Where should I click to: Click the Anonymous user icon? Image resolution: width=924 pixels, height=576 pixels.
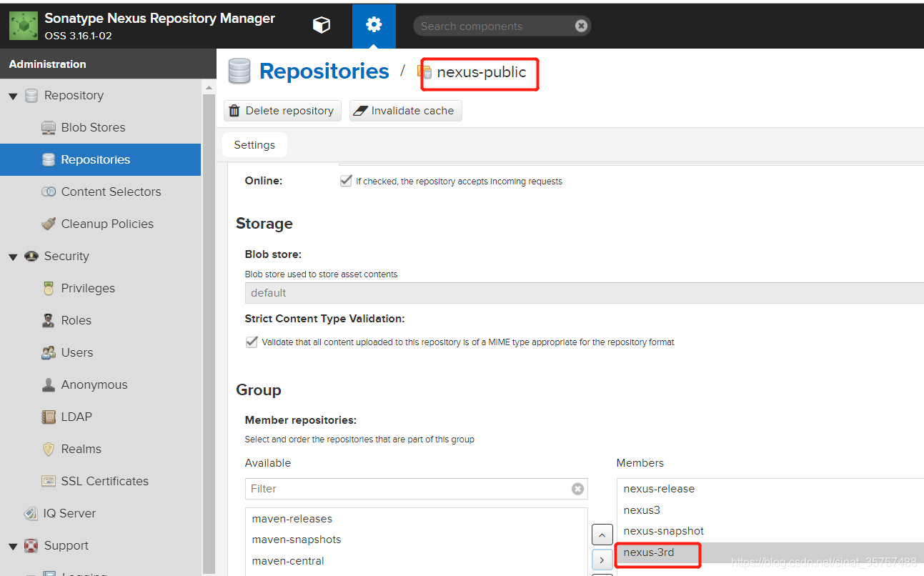point(49,384)
